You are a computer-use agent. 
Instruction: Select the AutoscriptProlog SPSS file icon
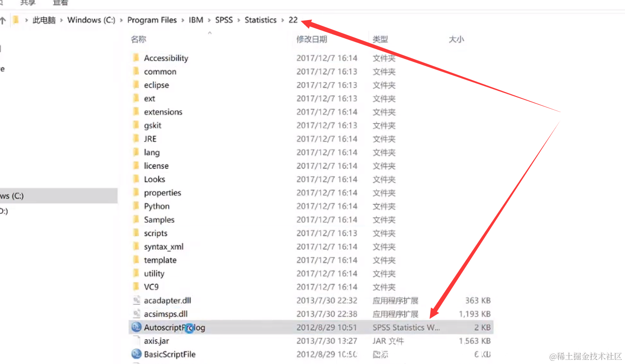coord(136,327)
